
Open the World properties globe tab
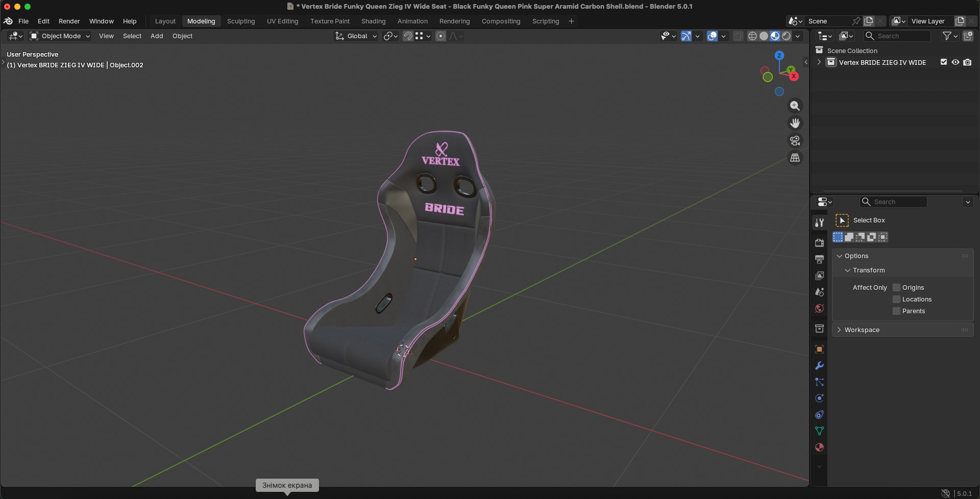tap(819, 308)
